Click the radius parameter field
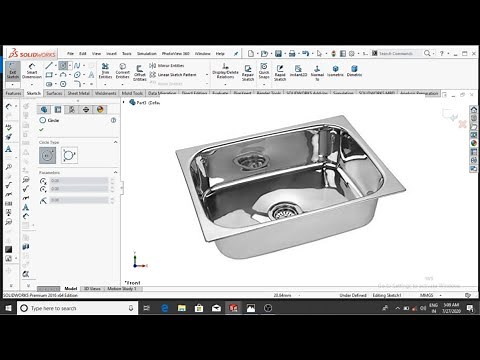Screen dimensions: 480x360 (79, 200)
